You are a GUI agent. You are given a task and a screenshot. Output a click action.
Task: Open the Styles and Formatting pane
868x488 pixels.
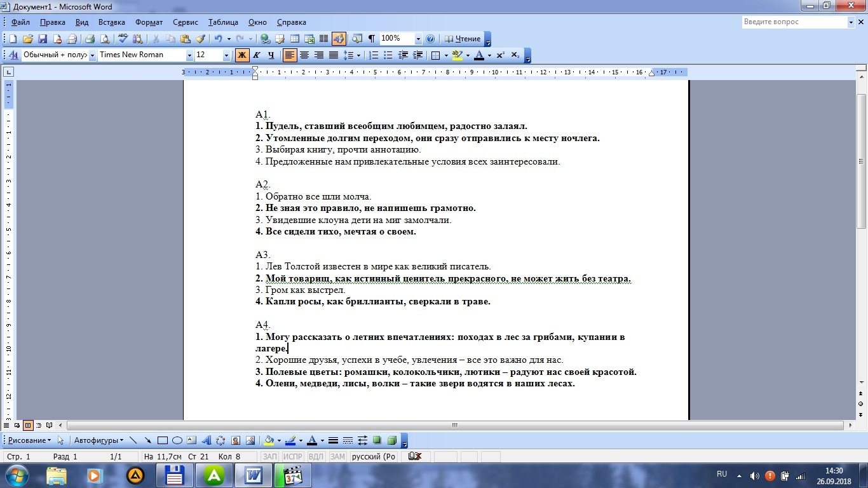(13, 55)
